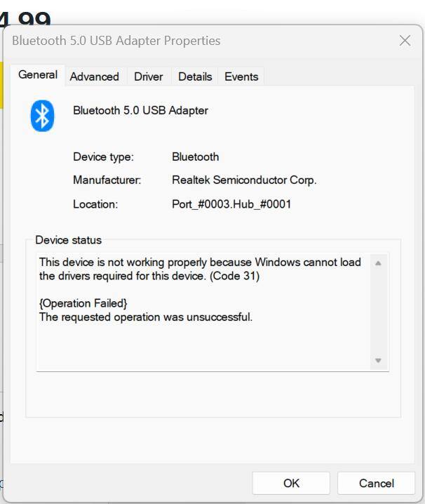Select the Details tab
This screenshot has width=425, height=504.
pyautogui.click(x=194, y=77)
